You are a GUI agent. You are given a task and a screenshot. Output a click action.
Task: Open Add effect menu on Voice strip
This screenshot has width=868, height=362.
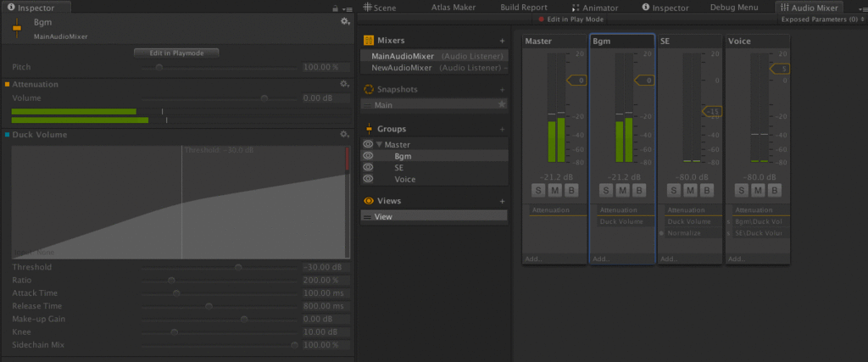tap(737, 259)
